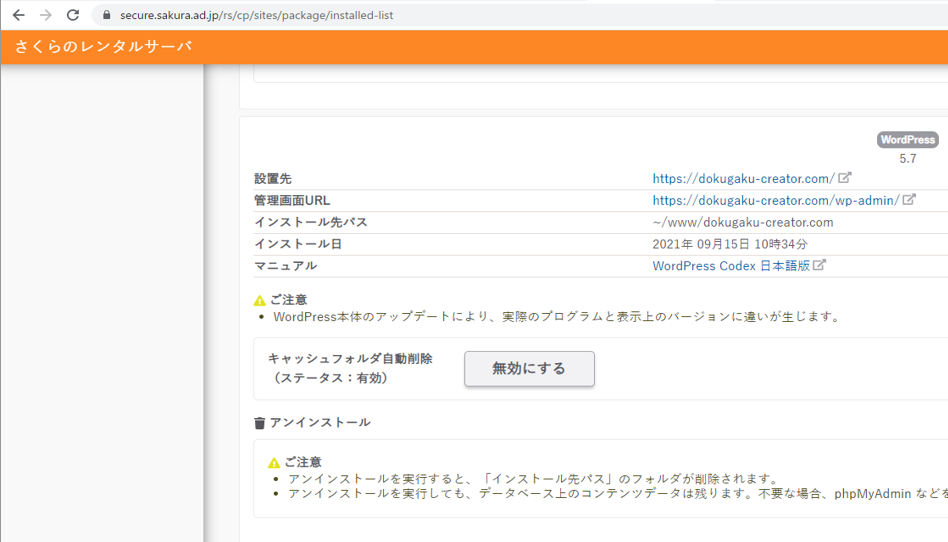Select the install date 2021年 09月15日 10時34分
948x542 pixels.
pyautogui.click(x=730, y=244)
